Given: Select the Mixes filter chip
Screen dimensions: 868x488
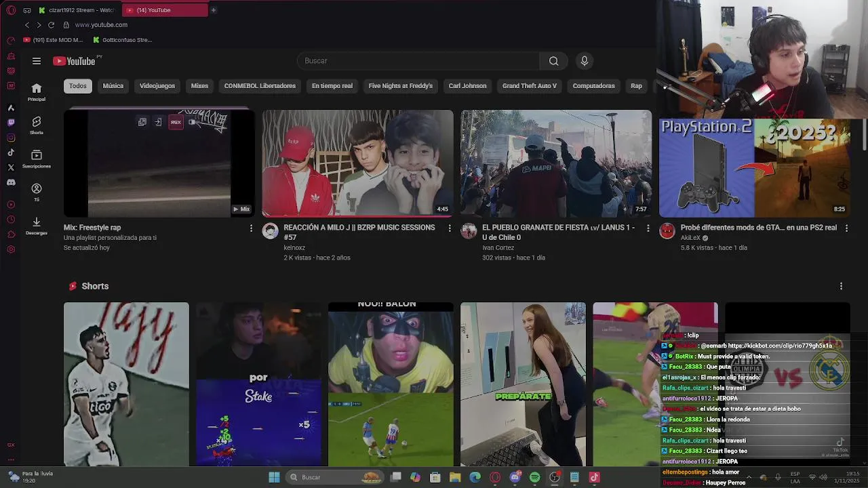Looking at the screenshot, I should [x=199, y=86].
